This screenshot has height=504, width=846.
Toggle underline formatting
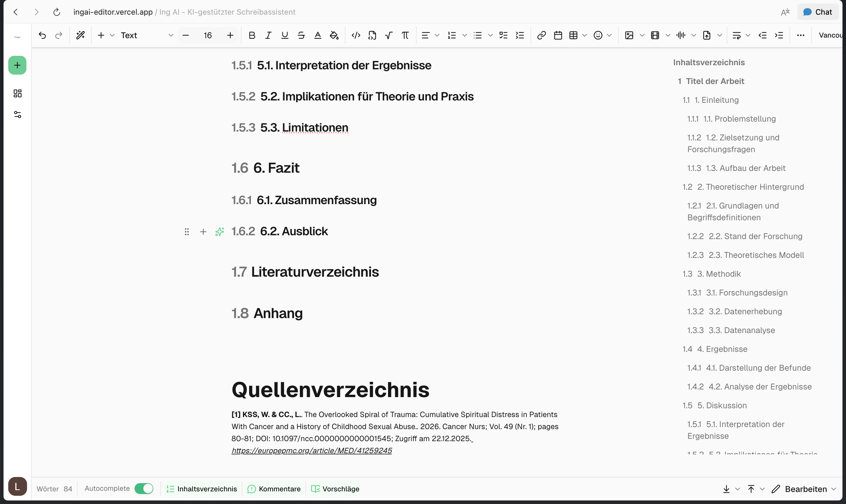[x=285, y=35]
